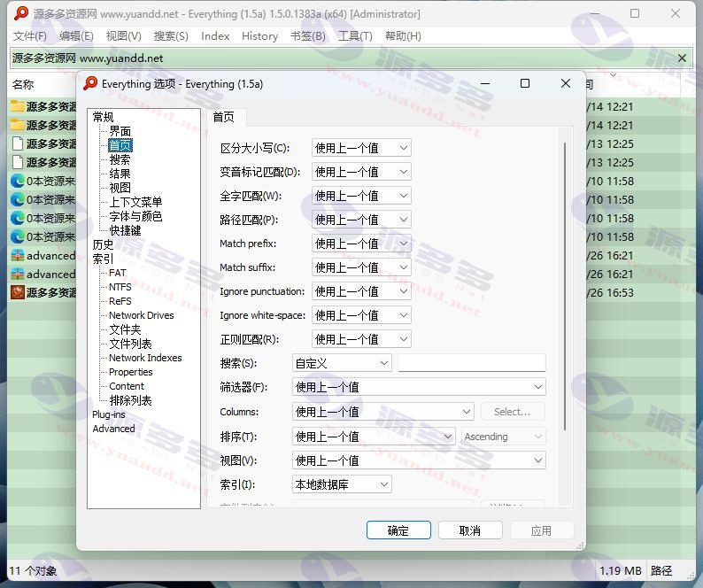703x588 pixels.
Task: Click the Select... columns button
Action: tap(513, 412)
